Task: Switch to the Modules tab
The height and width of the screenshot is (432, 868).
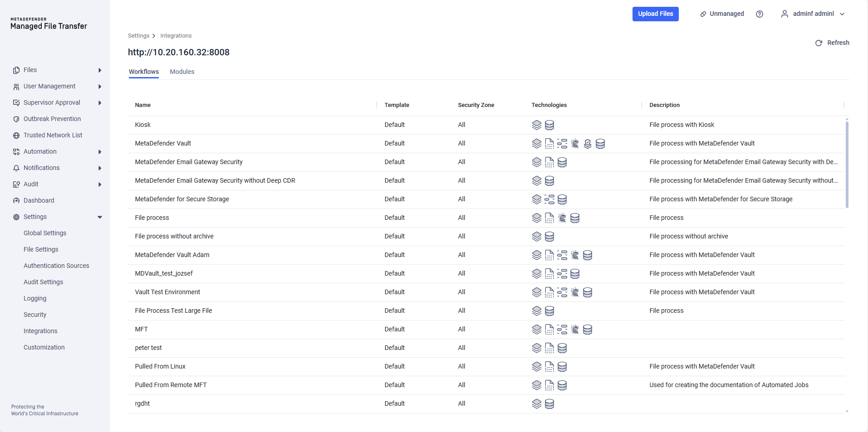Action: click(x=181, y=72)
